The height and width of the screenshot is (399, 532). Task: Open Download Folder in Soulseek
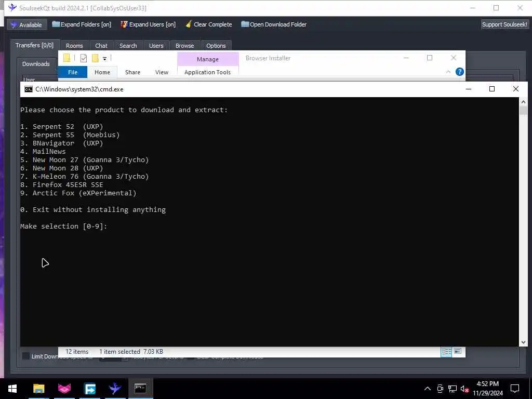(x=274, y=24)
